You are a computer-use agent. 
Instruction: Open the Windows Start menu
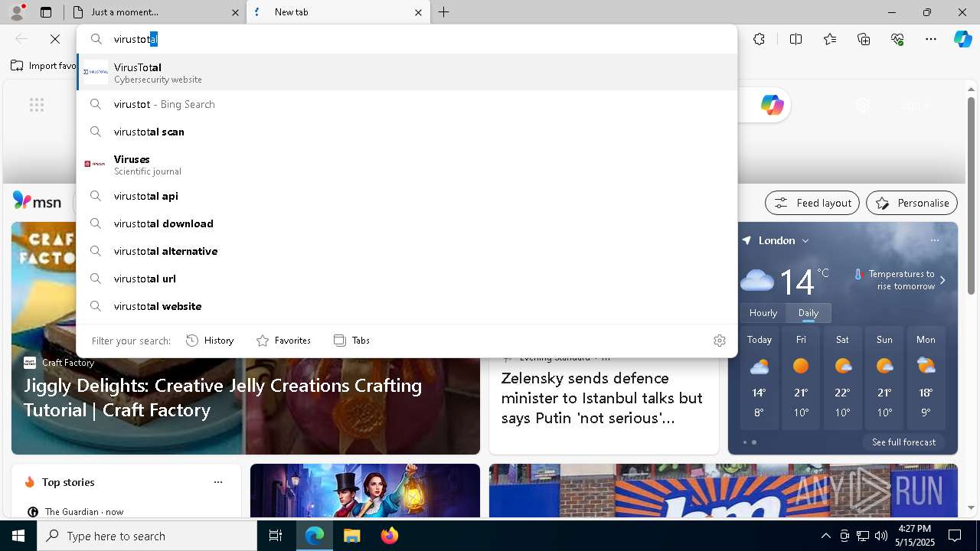click(18, 536)
